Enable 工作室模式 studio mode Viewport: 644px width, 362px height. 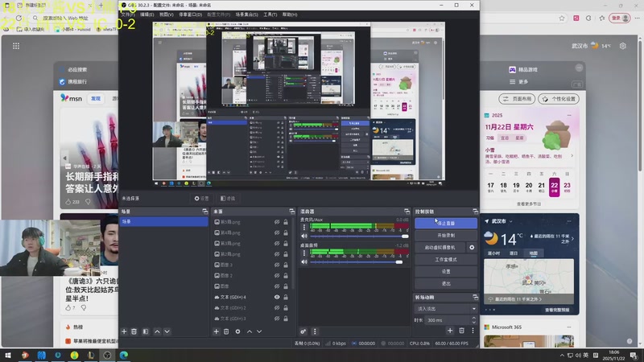coord(446,259)
